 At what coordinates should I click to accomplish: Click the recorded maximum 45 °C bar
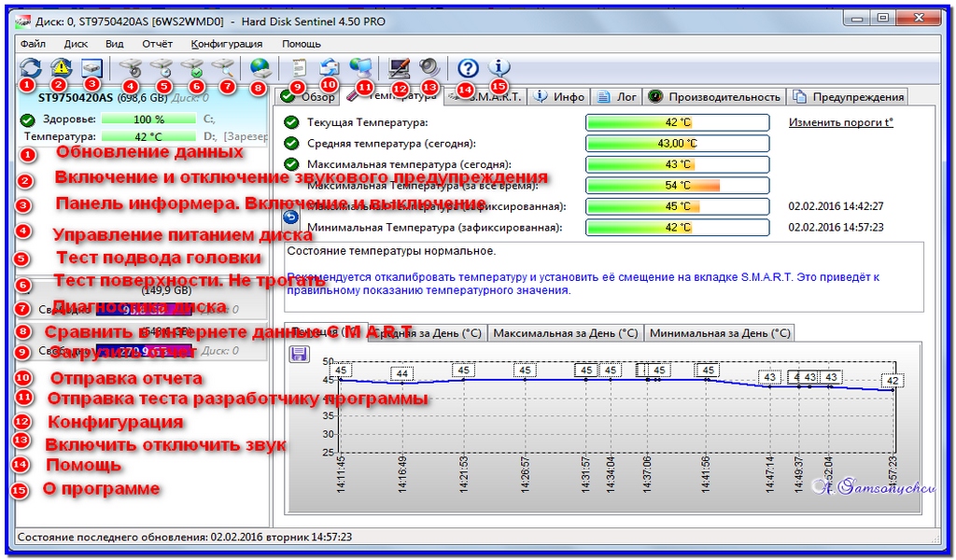pos(678,206)
